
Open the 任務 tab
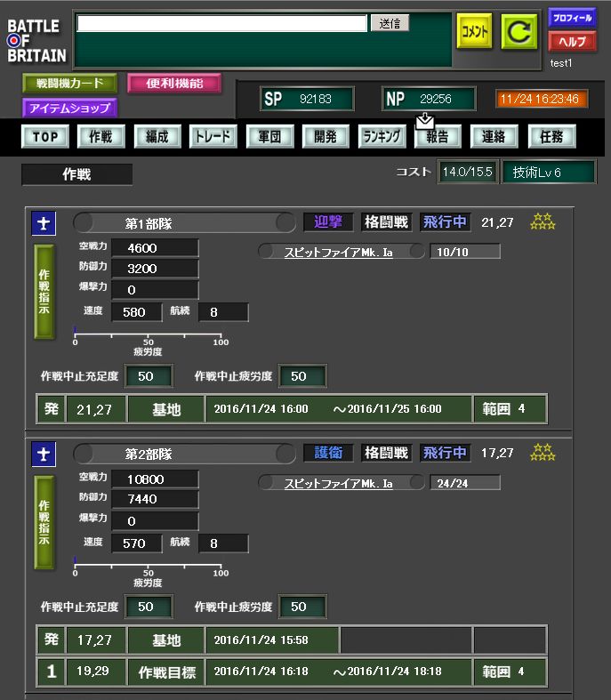[x=551, y=137]
